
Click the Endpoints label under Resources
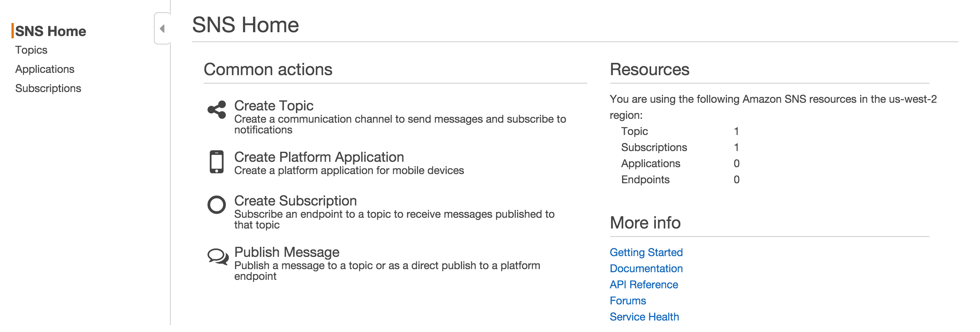click(645, 179)
